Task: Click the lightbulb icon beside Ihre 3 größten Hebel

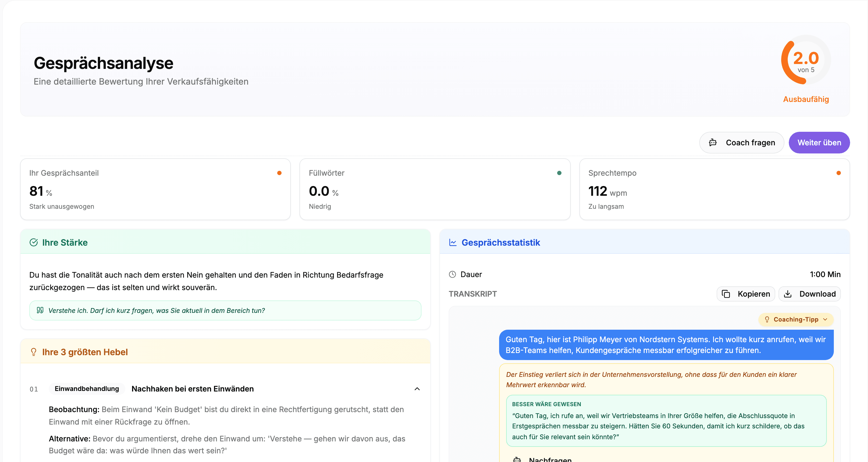Action: click(33, 352)
